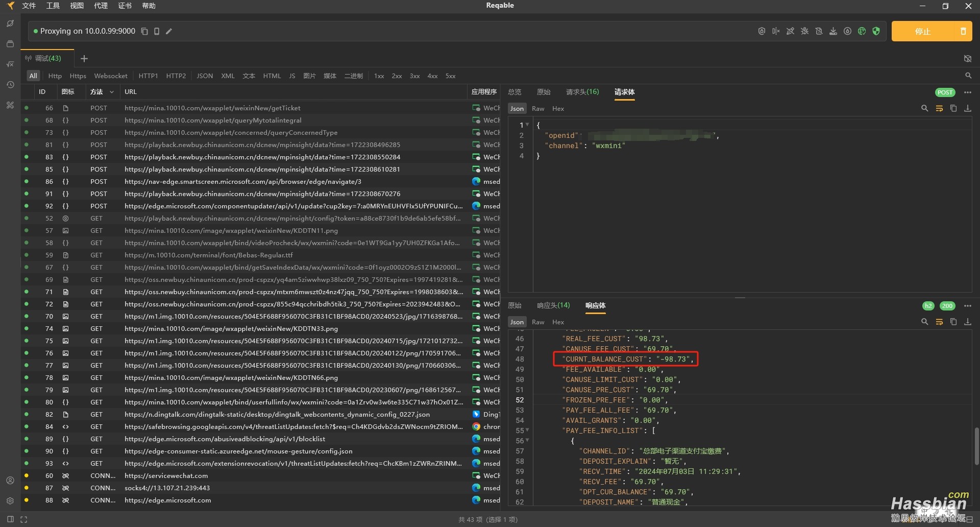The width and height of the screenshot is (980, 527).
Task: Filter traffic by Websocket
Action: (x=111, y=76)
